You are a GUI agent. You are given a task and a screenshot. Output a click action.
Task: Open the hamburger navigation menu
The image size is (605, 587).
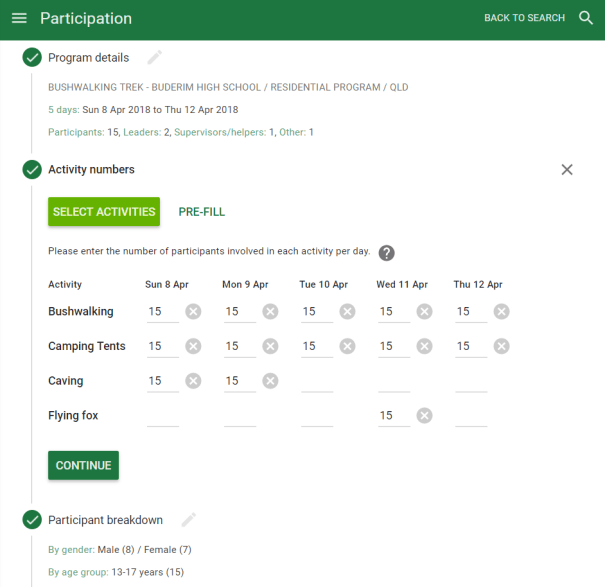click(19, 19)
